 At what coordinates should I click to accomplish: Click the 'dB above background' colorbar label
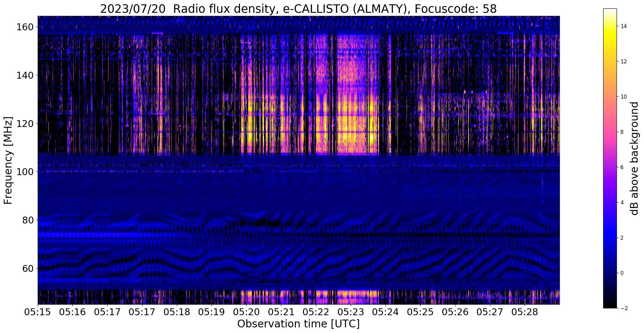[634, 159]
